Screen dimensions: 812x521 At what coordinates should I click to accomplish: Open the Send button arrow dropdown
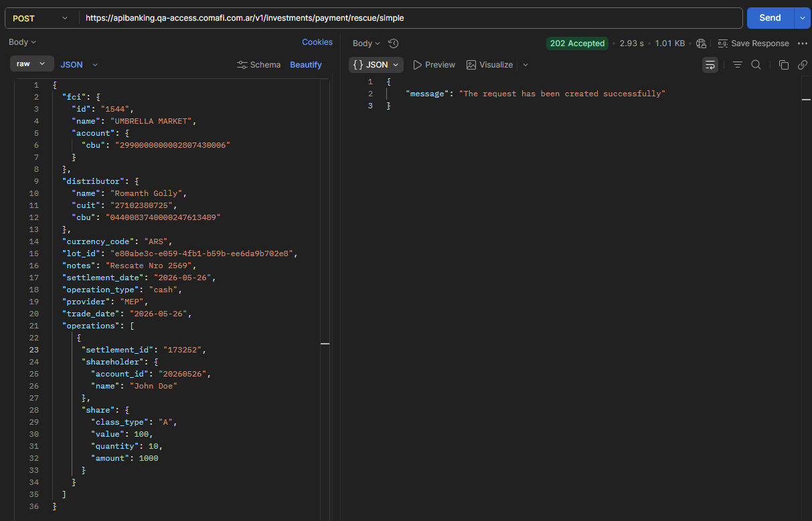click(802, 18)
